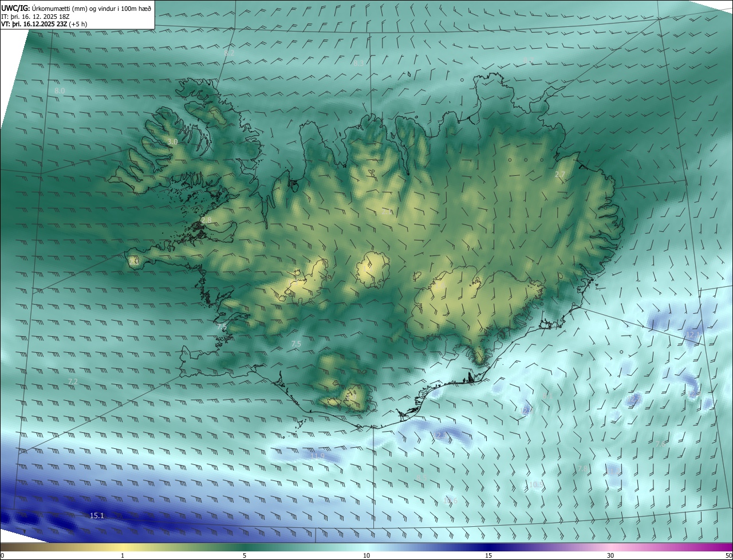The image size is (733, 560).
Task: Click the title text 'Úrkomumætti (mm) og vindur í 100m hæð'
Action: coord(91,8)
